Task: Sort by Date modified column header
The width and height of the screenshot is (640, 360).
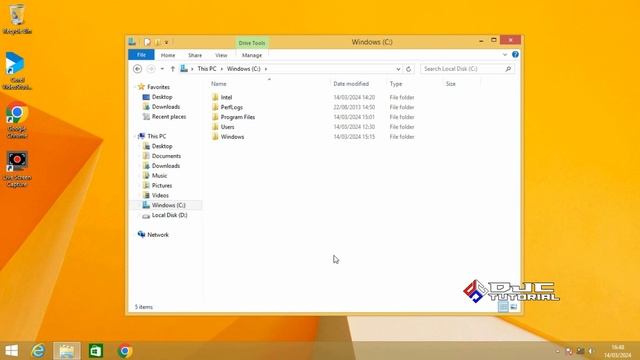Action: click(x=351, y=84)
